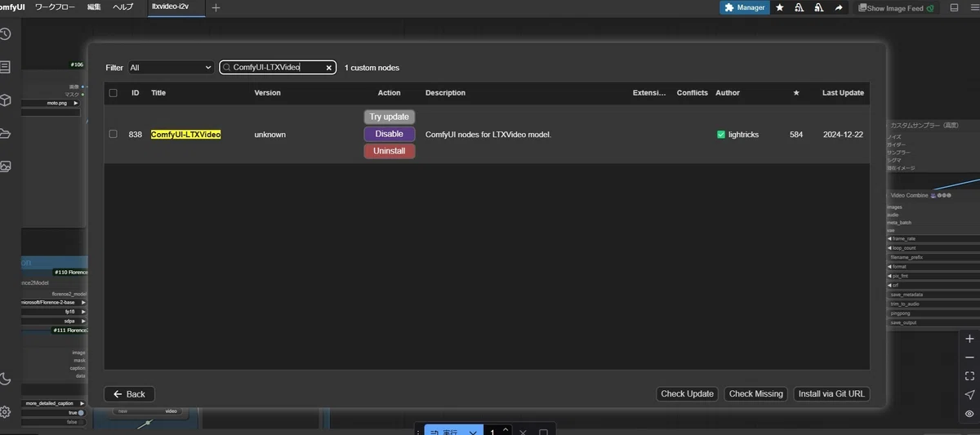
Task: Click the star icon in the top toolbar
Action: click(x=780, y=7)
